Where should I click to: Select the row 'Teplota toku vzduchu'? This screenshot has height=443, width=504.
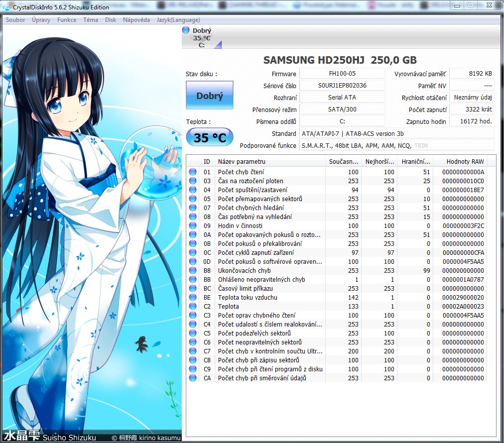[x=337, y=298]
